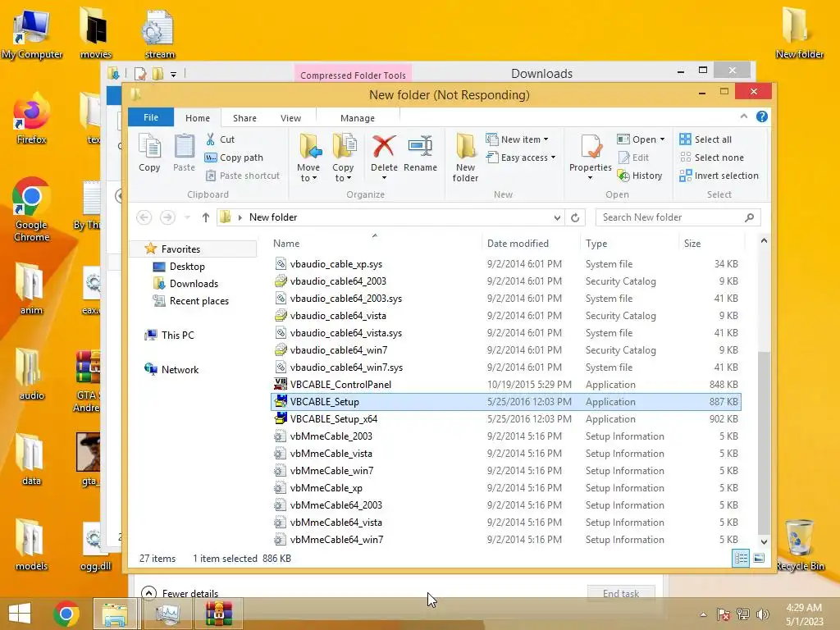Image resolution: width=840 pixels, height=630 pixels.
Task: Click the End task button
Action: (621, 593)
